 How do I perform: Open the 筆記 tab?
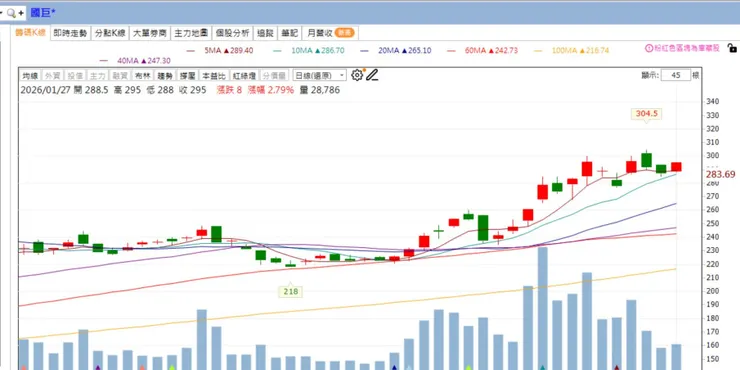[289, 33]
